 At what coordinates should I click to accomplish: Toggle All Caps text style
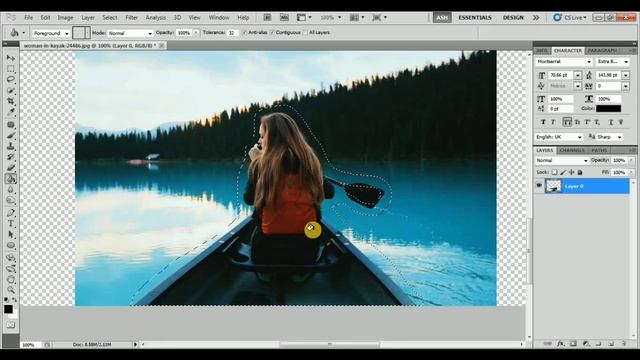click(x=567, y=122)
